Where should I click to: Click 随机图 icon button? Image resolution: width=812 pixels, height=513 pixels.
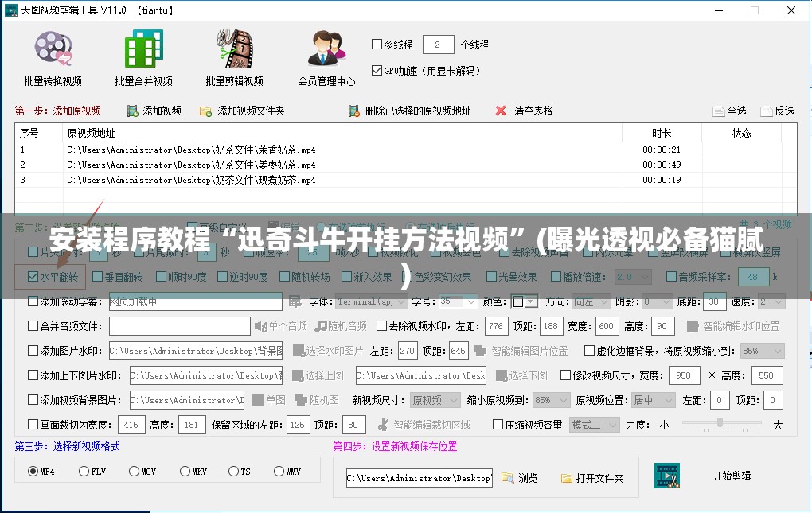point(302,400)
